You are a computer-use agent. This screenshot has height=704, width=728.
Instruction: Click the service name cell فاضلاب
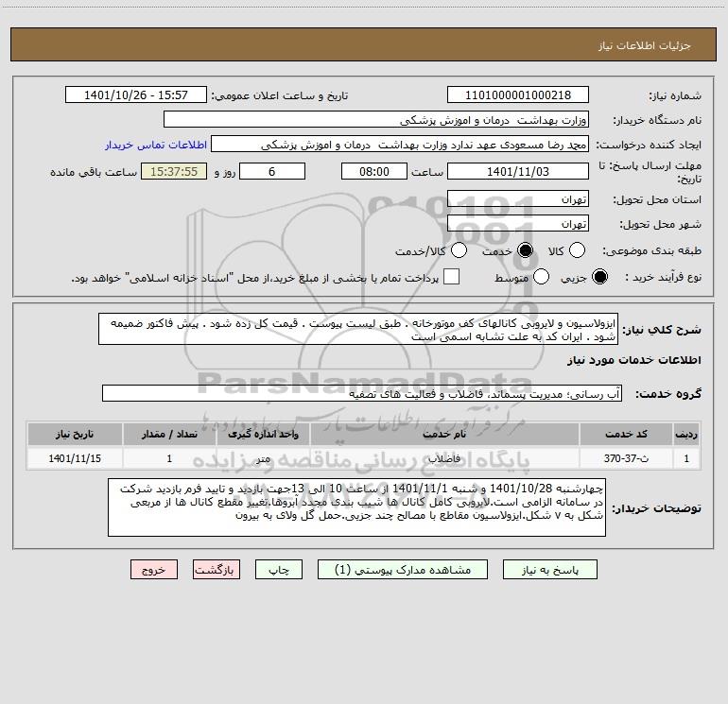(x=444, y=458)
